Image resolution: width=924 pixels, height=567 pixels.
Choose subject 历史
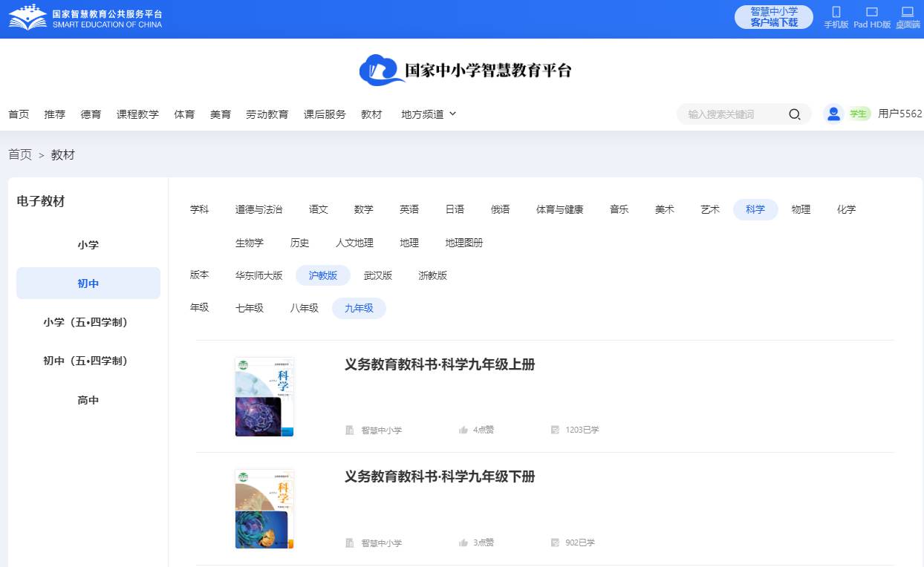tap(299, 243)
